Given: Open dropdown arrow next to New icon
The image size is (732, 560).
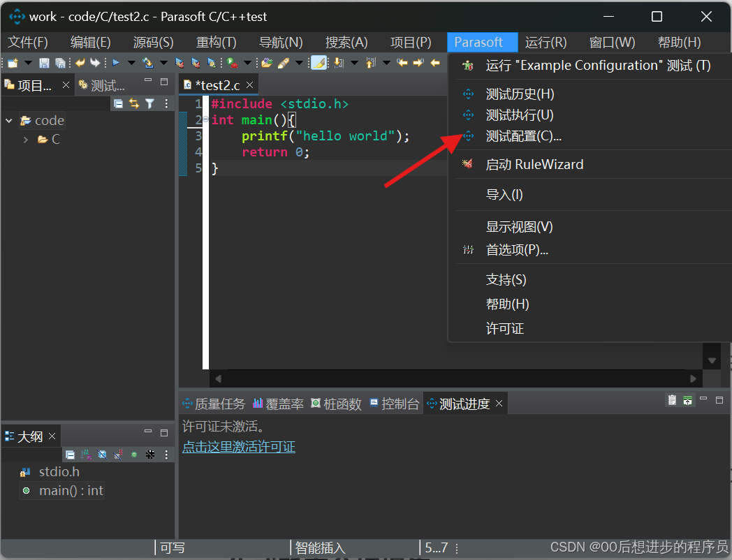Looking at the screenshot, I should (x=28, y=63).
